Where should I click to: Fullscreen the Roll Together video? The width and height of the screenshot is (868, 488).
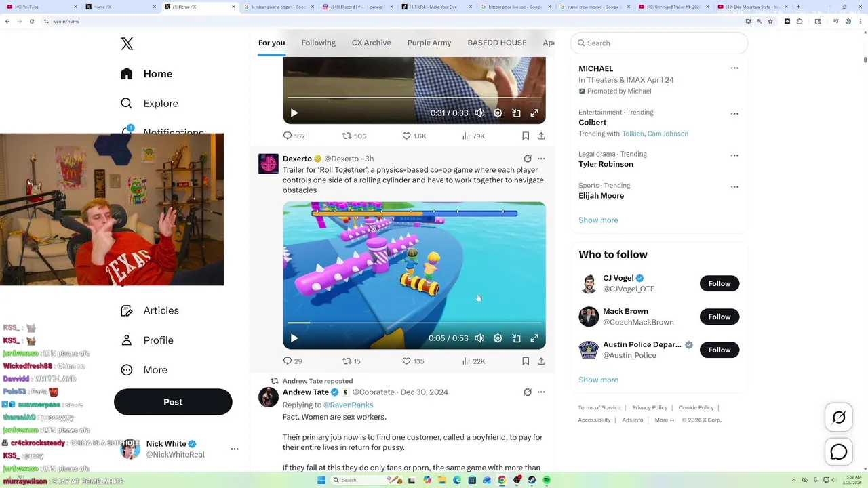(x=534, y=338)
